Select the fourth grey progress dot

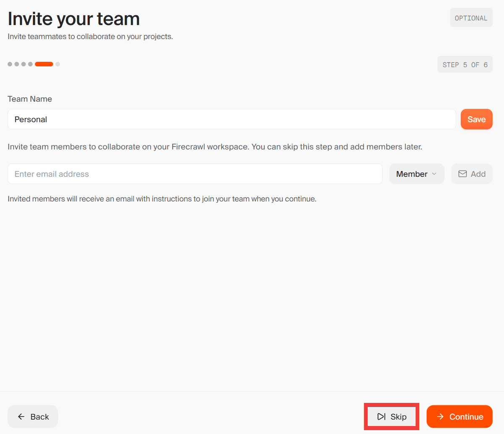click(x=30, y=64)
